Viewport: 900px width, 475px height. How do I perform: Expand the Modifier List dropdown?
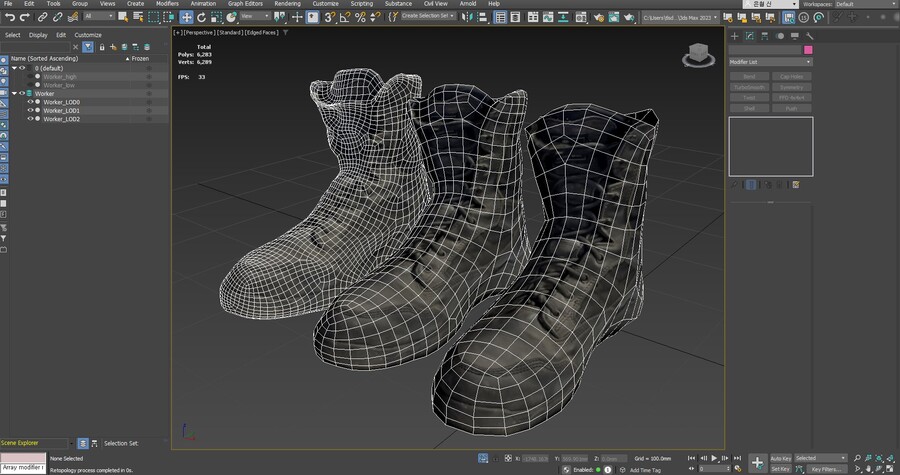tap(770, 62)
